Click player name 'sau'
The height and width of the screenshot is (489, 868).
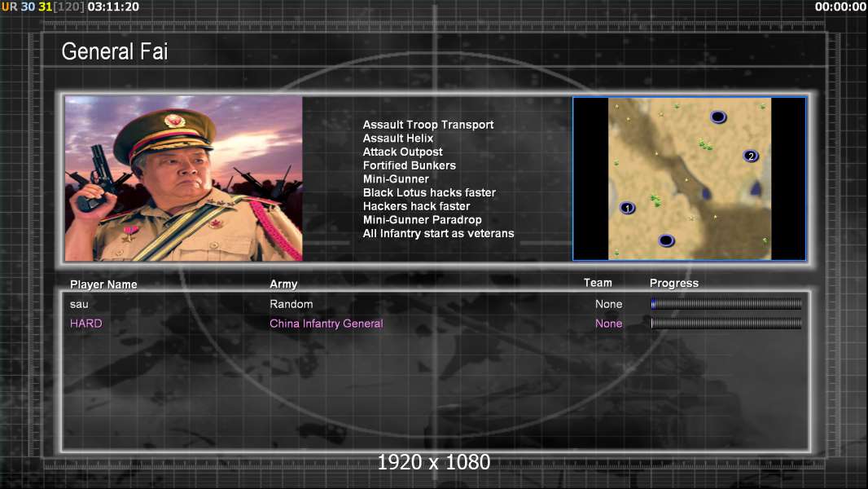point(79,304)
